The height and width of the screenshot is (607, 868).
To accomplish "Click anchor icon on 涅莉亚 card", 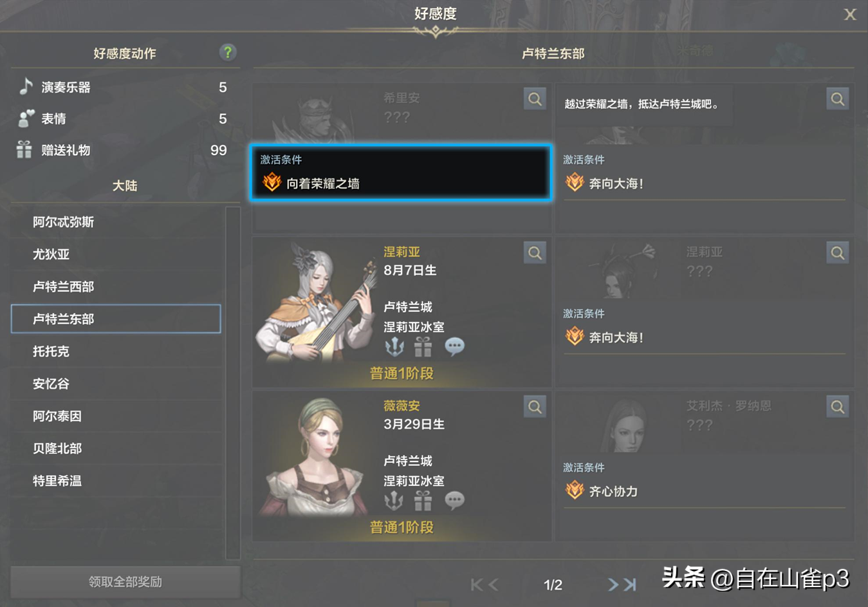I will [x=394, y=346].
